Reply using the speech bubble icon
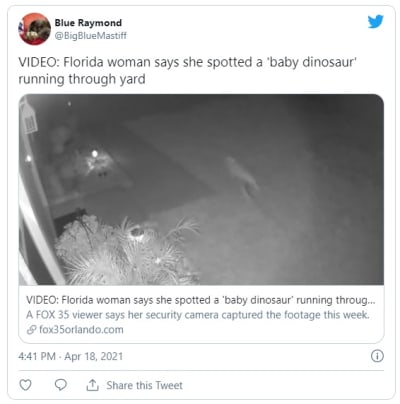The height and width of the screenshot is (404, 400). 60,385
